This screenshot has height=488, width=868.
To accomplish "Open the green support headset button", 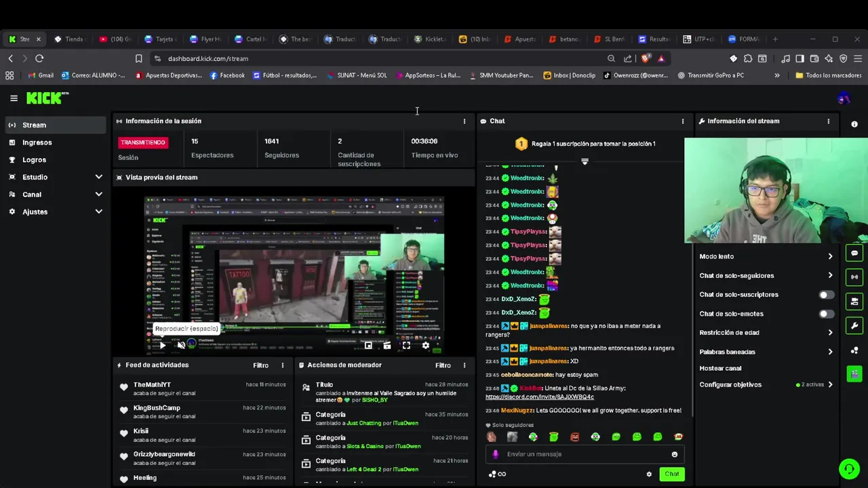I will (849, 468).
